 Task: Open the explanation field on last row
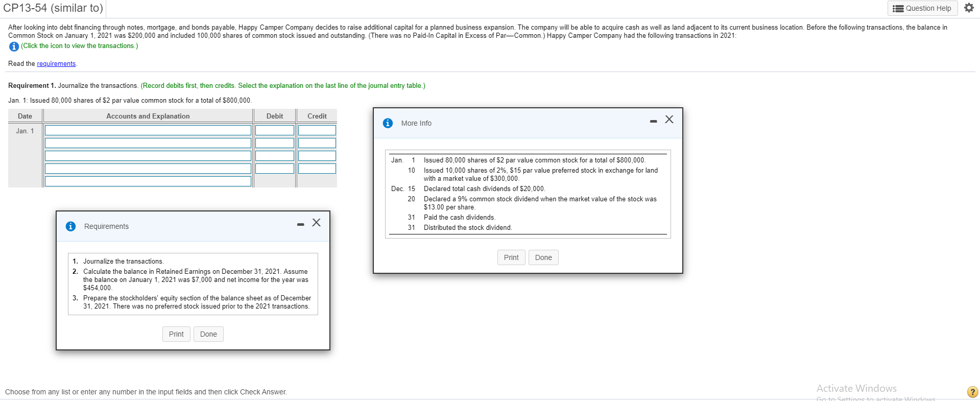148,181
